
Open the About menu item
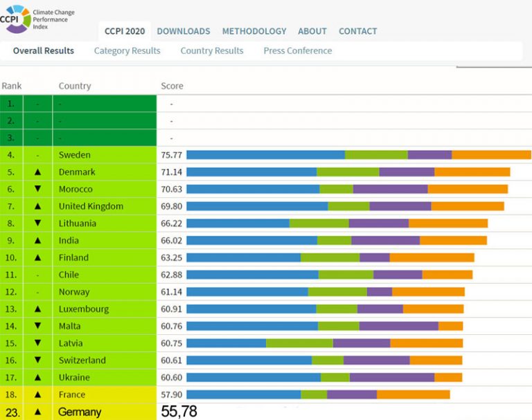(x=312, y=31)
